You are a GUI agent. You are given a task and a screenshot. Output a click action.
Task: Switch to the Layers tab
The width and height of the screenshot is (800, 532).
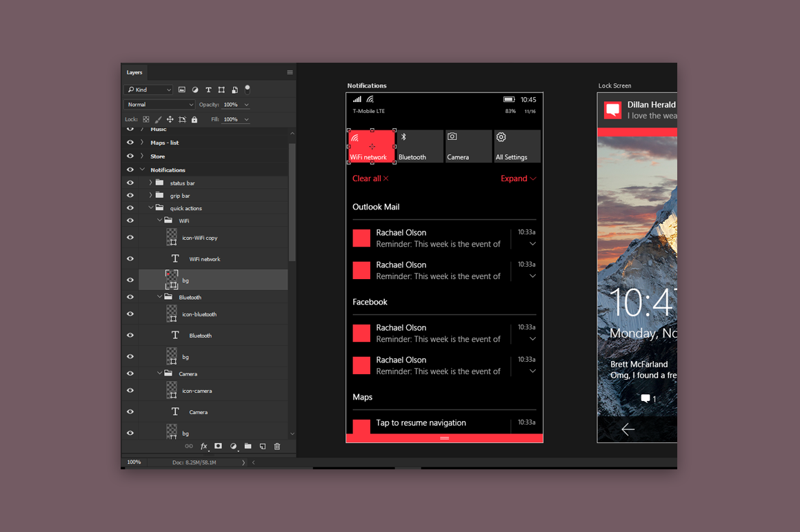[134, 72]
